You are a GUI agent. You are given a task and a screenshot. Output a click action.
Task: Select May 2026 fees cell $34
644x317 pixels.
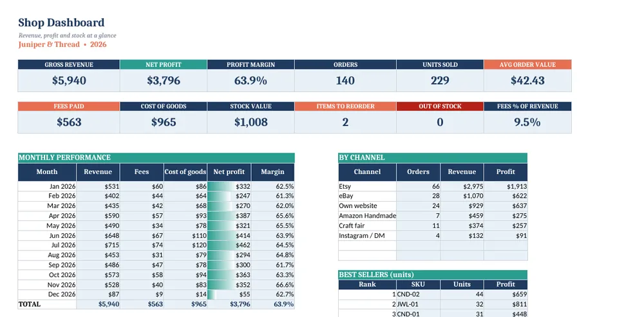tap(142, 226)
